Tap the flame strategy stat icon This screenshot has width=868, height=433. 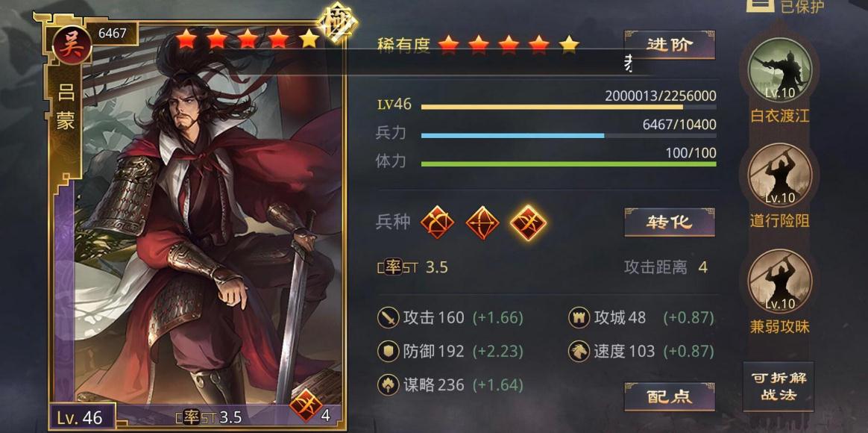click(x=389, y=384)
